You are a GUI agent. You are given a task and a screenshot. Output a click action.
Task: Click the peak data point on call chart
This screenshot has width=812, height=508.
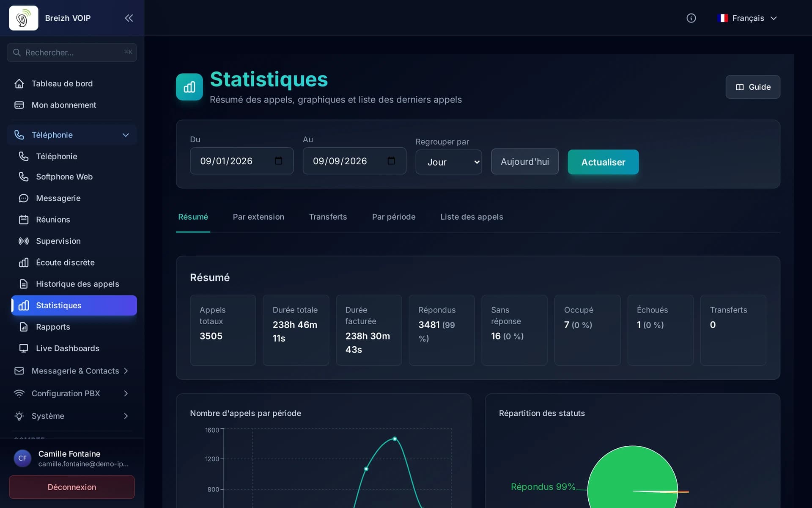tap(395, 439)
